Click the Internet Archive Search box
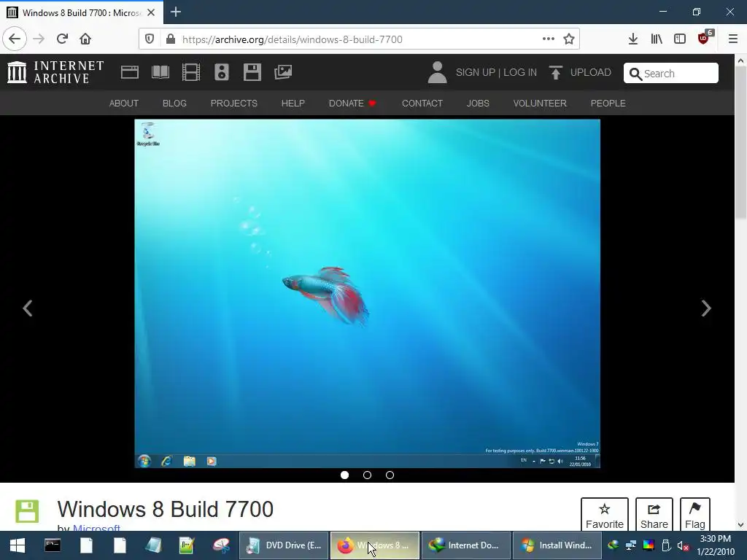The width and height of the screenshot is (747, 560). [671, 74]
